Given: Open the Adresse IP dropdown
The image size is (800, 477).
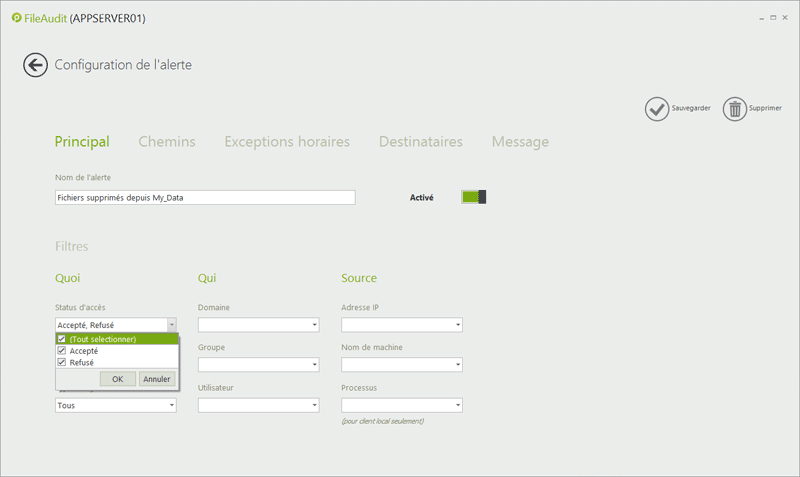Looking at the screenshot, I should coord(456,325).
